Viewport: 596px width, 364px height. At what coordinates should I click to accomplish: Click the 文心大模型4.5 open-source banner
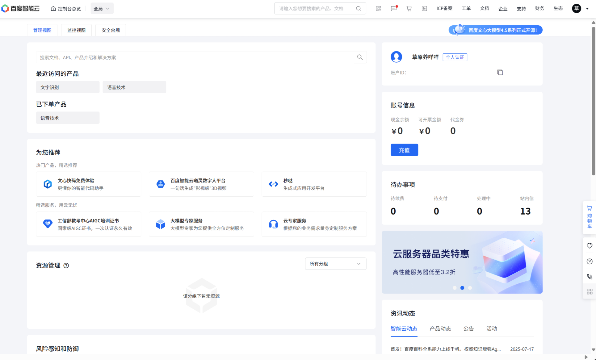pos(495,30)
